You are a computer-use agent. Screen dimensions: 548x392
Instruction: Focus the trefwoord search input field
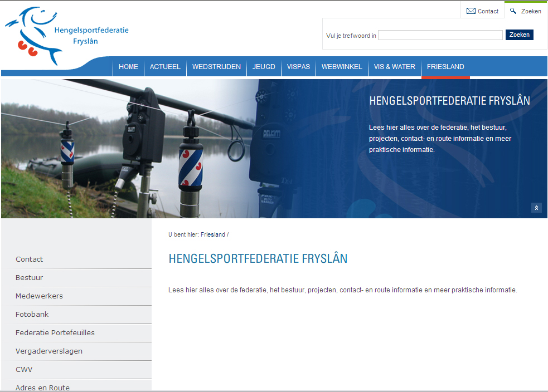[440, 35]
